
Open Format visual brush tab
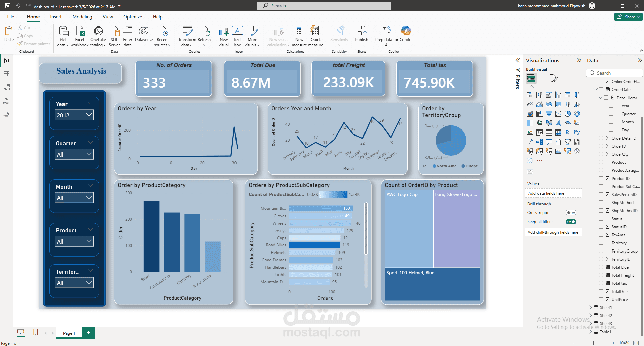click(553, 79)
